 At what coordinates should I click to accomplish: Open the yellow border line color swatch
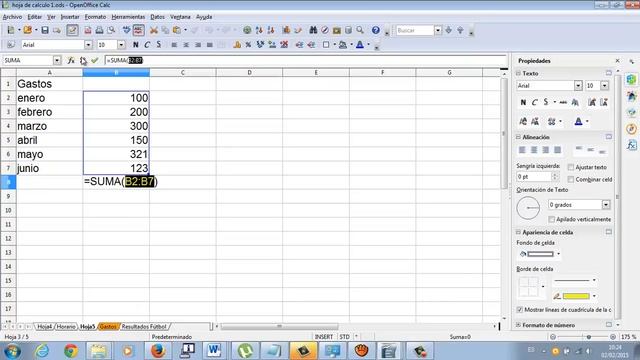click(x=576, y=296)
